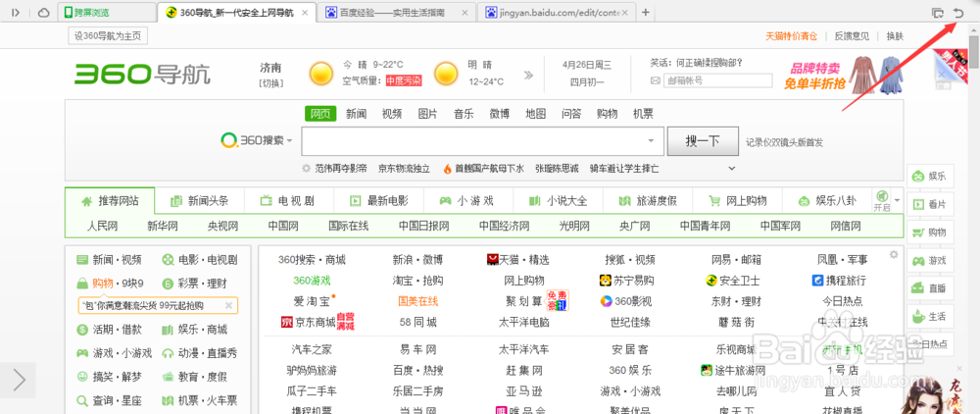
Task: Expand more weather with the double arrow
Action: (x=529, y=75)
